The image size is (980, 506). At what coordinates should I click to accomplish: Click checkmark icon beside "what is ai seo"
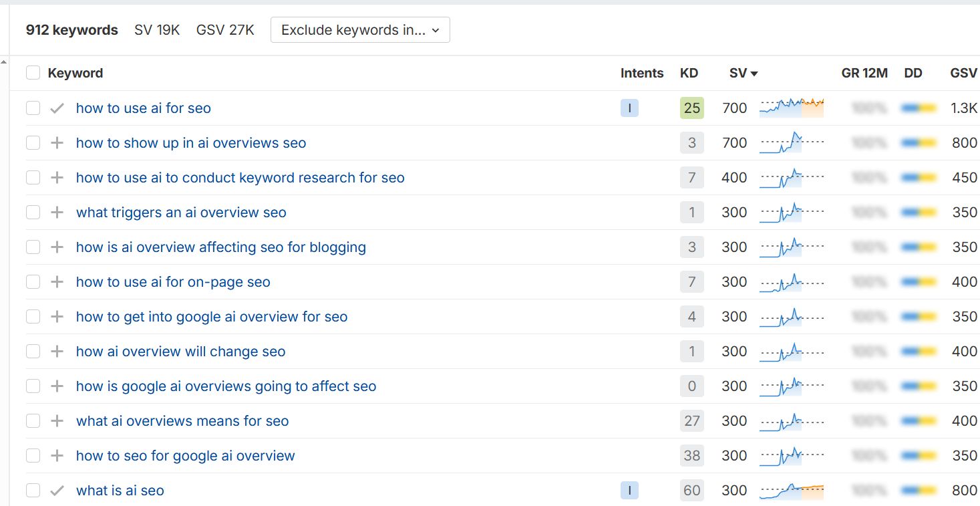pyautogui.click(x=57, y=491)
